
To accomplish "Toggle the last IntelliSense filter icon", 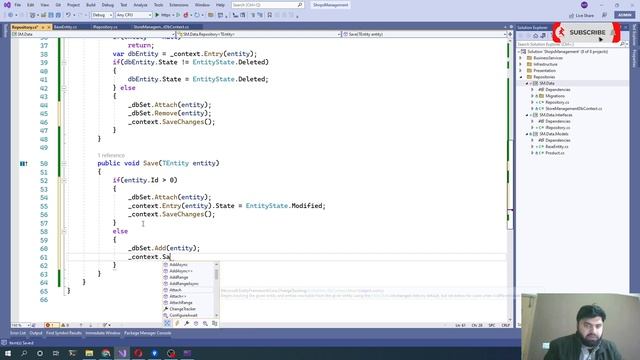I will (x=214, y=323).
